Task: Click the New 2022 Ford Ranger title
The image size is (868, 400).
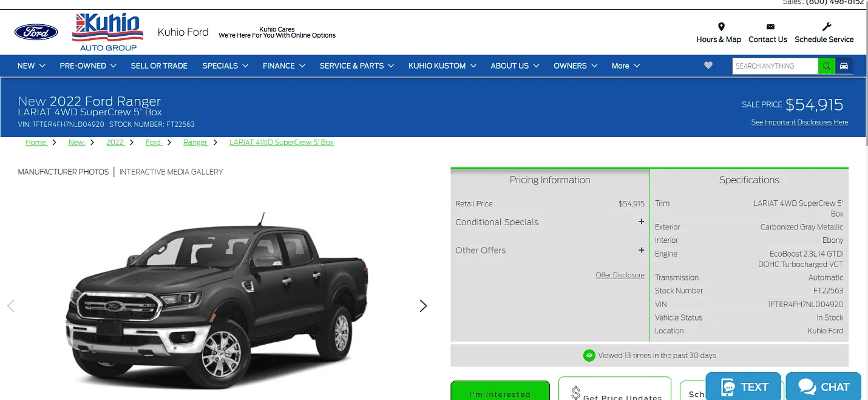Action: point(89,101)
